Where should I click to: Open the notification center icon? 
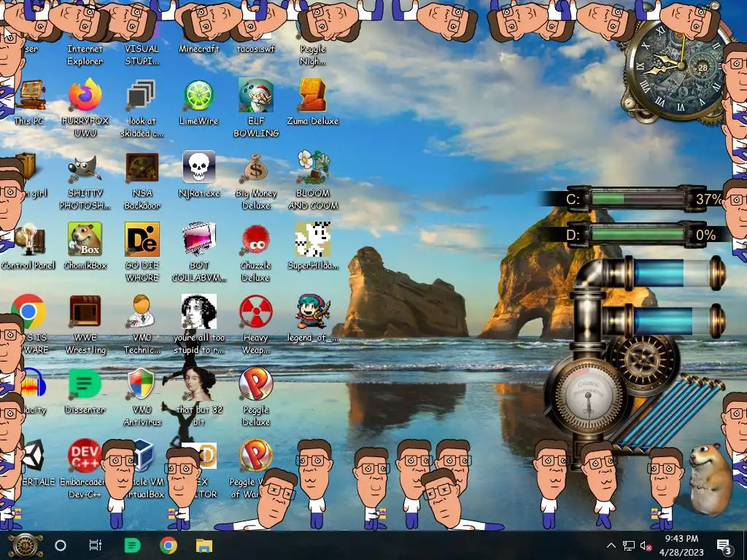pos(724,545)
